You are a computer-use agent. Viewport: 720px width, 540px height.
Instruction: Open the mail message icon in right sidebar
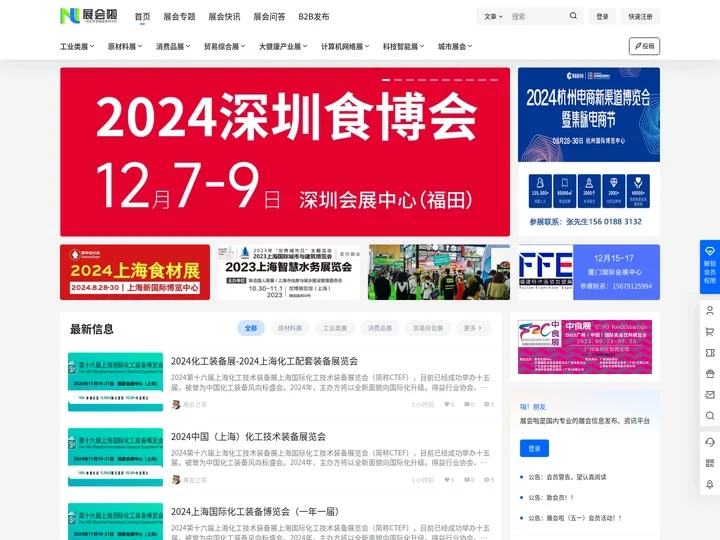[x=710, y=395]
